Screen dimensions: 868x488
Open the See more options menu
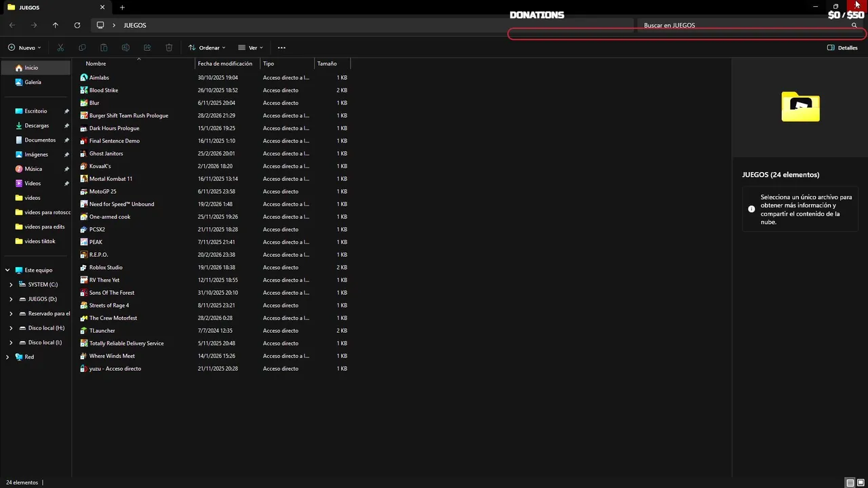click(281, 47)
